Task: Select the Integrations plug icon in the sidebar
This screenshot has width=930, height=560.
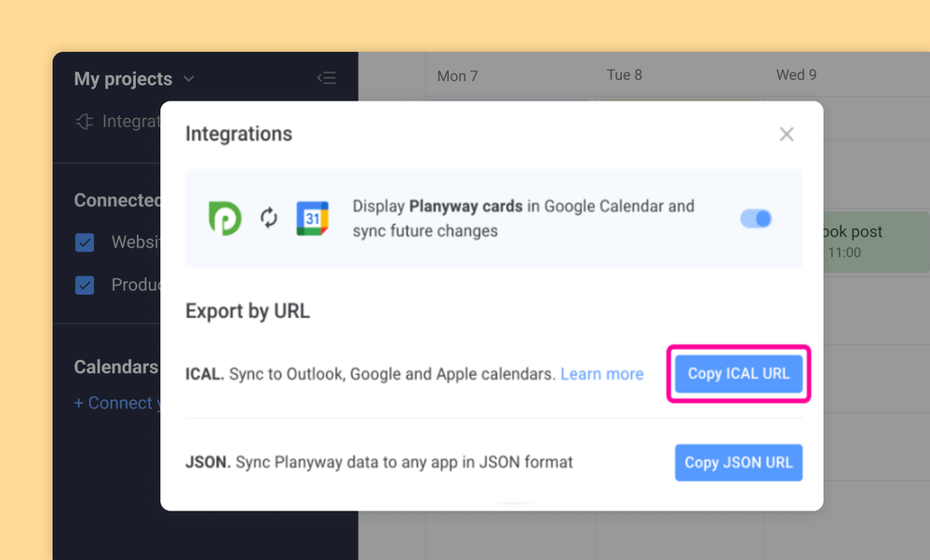Action: 85,121
